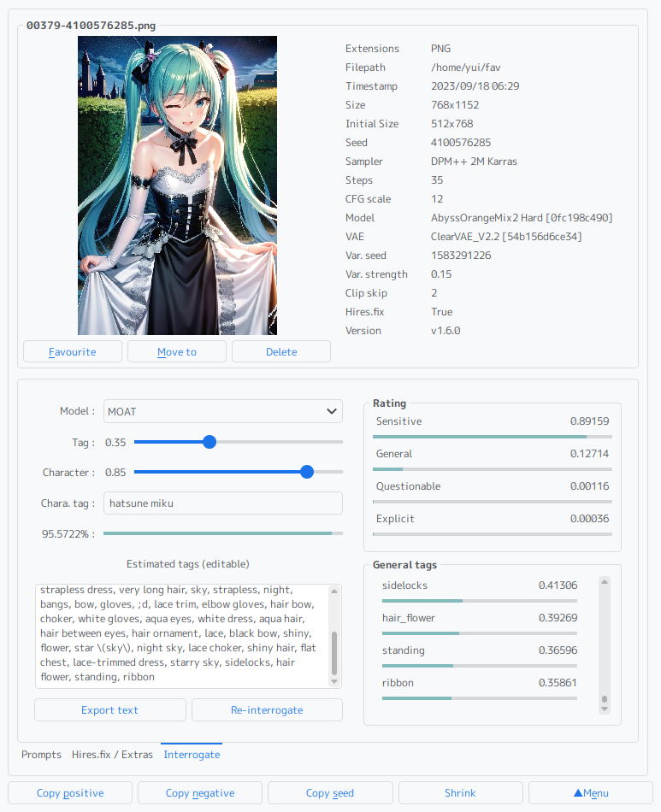Click the Clip skip value 2
This screenshot has height=812, width=661.
click(434, 293)
